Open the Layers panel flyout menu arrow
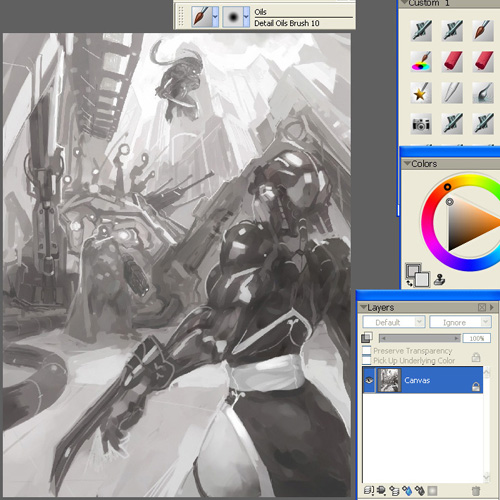 pyautogui.click(x=492, y=307)
